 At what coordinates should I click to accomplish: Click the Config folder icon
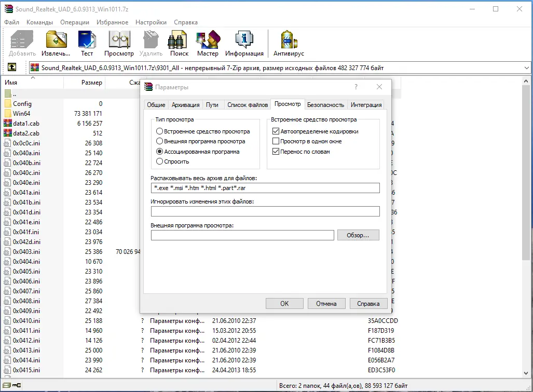pos(8,104)
